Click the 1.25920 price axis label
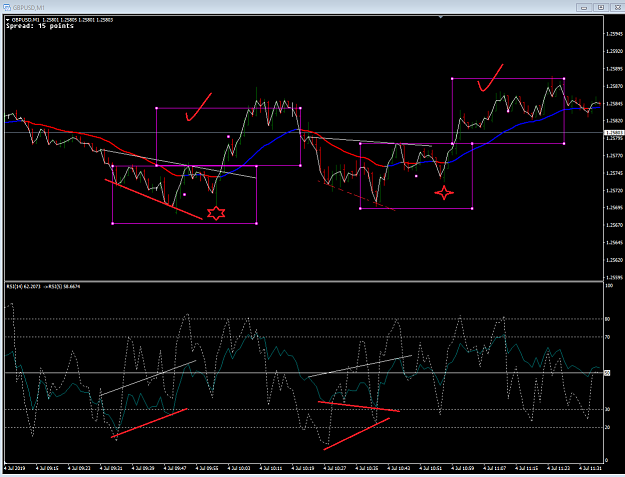Image resolution: width=625 pixels, height=477 pixels. pyautogui.click(x=614, y=51)
